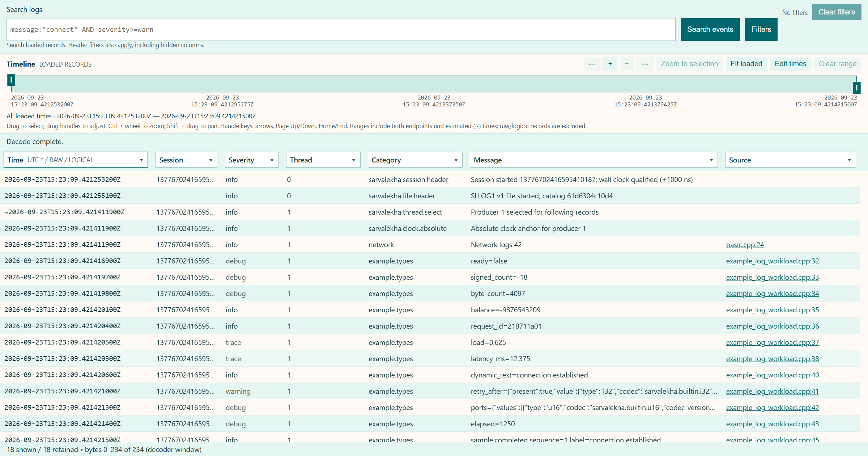Grab the left timeline range handle
868x456 pixels.
11,80
